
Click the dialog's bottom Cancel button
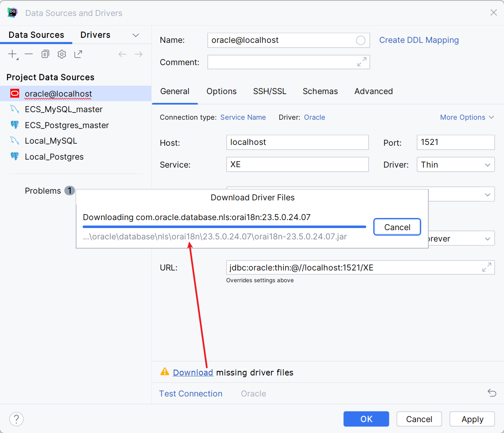[x=419, y=419]
